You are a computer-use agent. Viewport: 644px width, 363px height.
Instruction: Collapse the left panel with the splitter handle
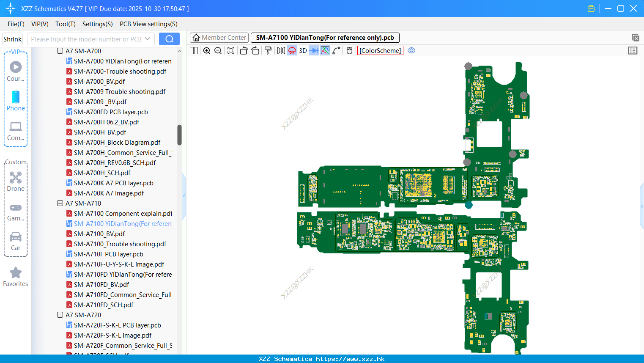point(184,196)
